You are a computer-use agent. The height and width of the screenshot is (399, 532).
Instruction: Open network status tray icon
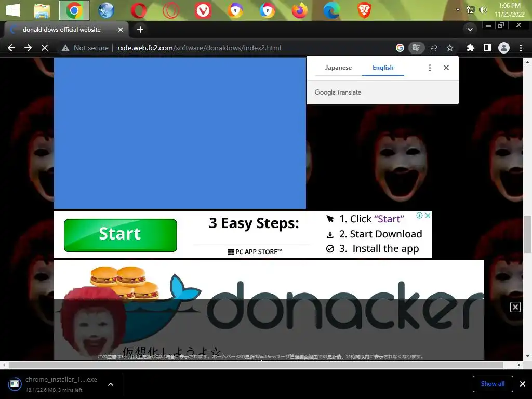471,10
